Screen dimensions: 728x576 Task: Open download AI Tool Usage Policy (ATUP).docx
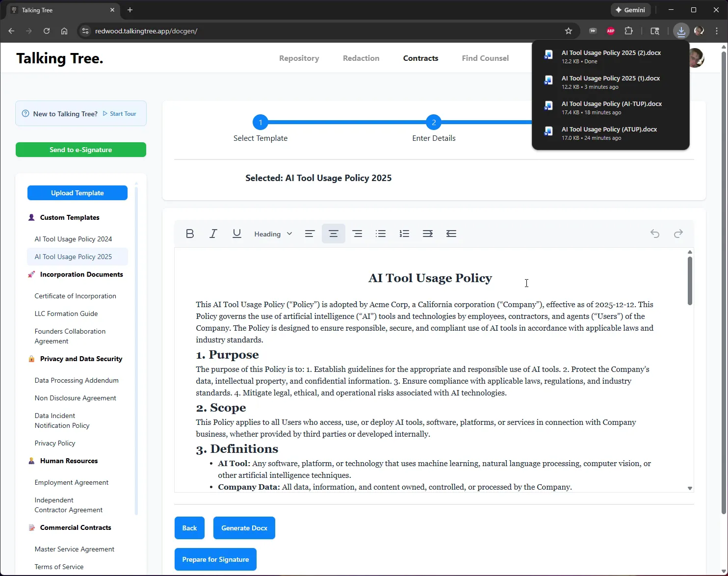click(x=611, y=133)
